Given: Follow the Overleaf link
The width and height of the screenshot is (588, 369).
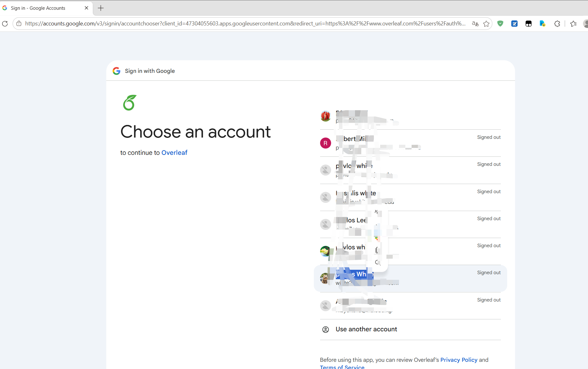Looking at the screenshot, I should (x=174, y=153).
